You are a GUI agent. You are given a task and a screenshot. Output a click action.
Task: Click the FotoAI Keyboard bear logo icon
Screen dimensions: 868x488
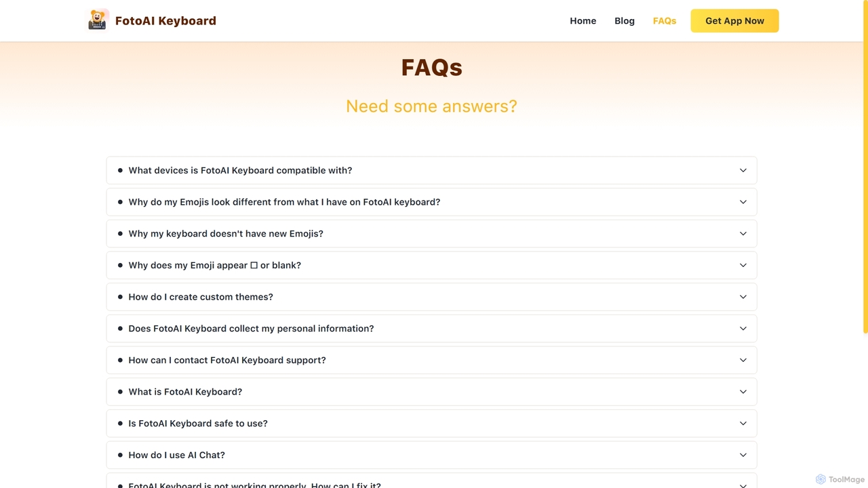(98, 20)
